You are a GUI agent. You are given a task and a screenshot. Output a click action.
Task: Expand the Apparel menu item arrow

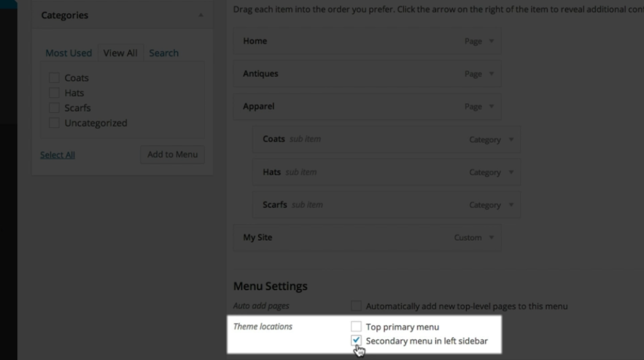[492, 106]
